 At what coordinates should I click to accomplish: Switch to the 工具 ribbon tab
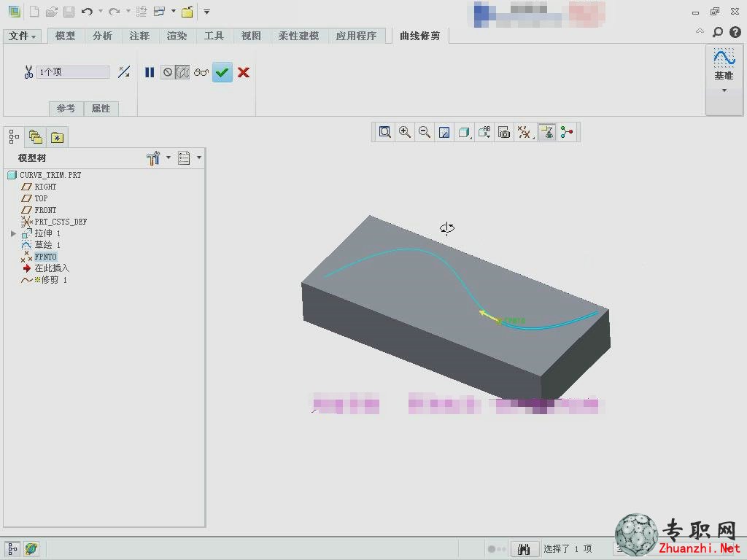tap(214, 36)
